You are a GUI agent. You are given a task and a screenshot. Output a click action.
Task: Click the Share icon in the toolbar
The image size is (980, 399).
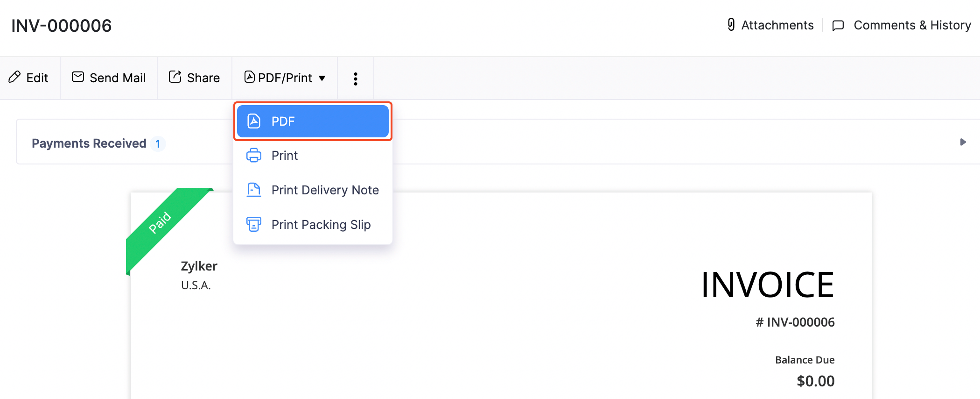click(174, 77)
